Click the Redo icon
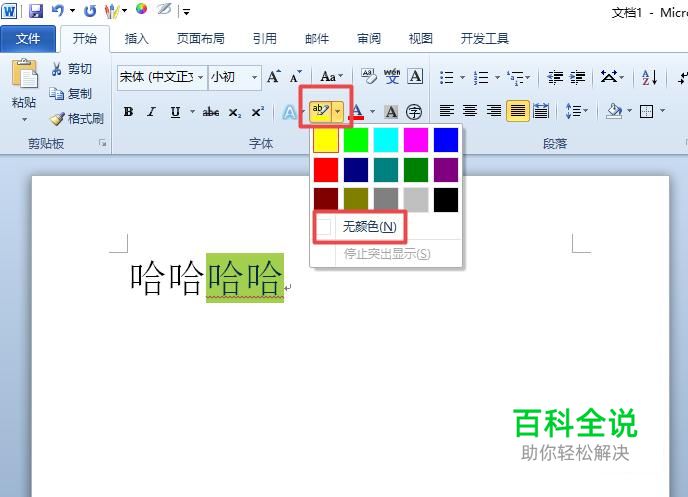This screenshot has height=497, width=688. [x=90, y=11]
